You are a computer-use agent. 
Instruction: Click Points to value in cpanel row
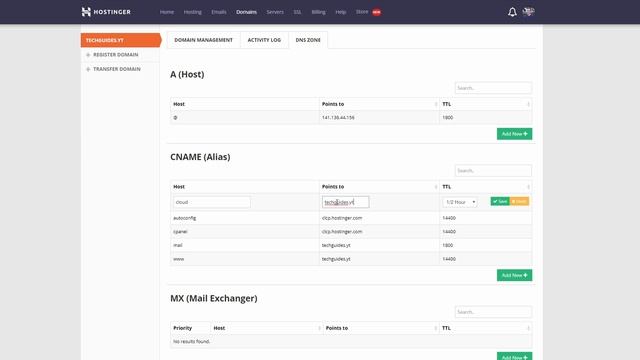click(x=342, y=231)
